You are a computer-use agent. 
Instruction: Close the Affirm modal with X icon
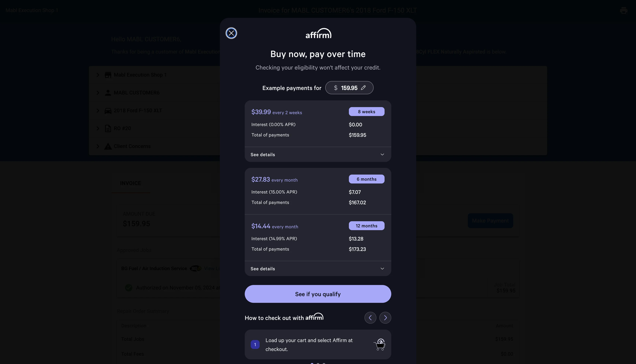click(x=231, y=33)
